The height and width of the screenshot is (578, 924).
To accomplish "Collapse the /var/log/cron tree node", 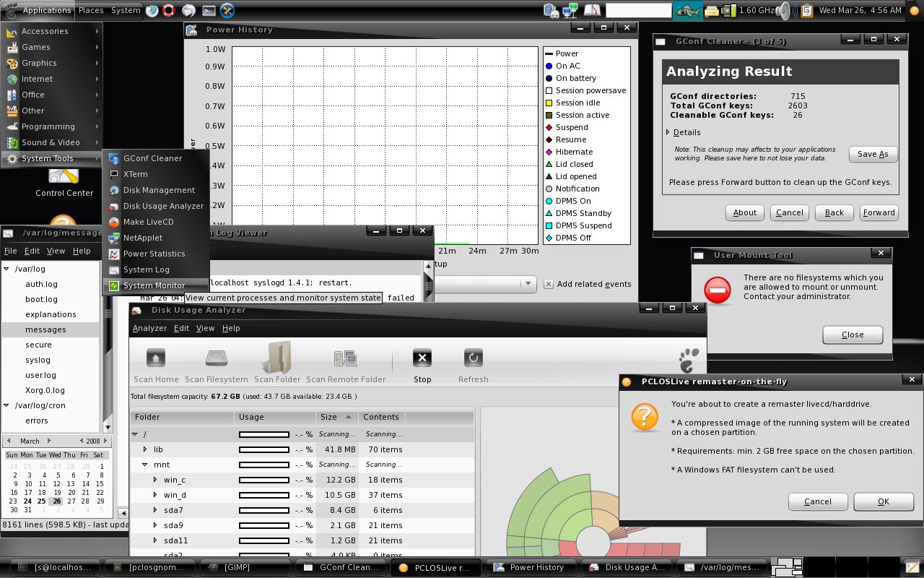I will tap(6, 405).
